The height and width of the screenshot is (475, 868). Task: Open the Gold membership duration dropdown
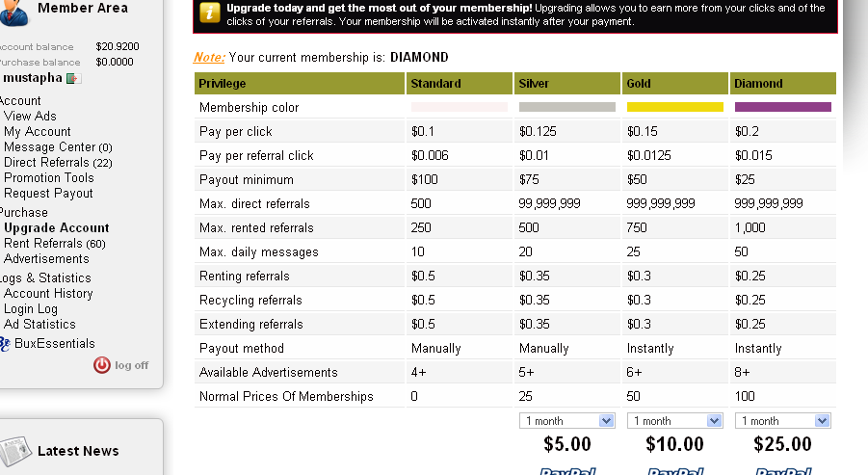click(674, 421)
